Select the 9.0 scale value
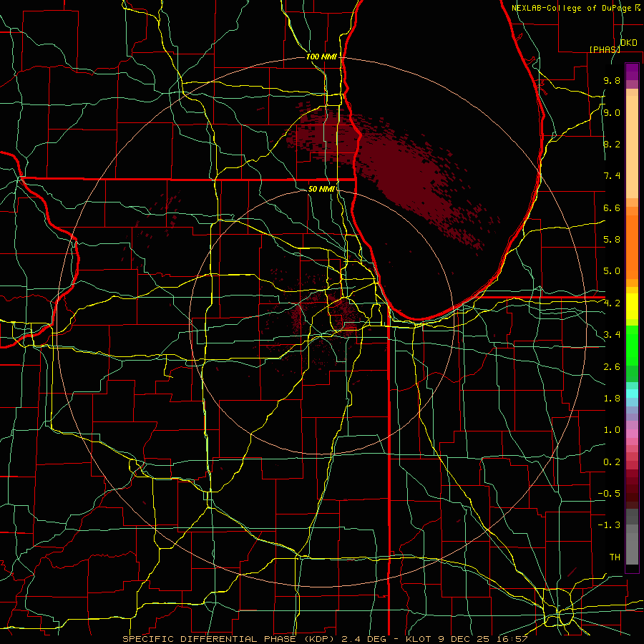 tap(612, 112)
